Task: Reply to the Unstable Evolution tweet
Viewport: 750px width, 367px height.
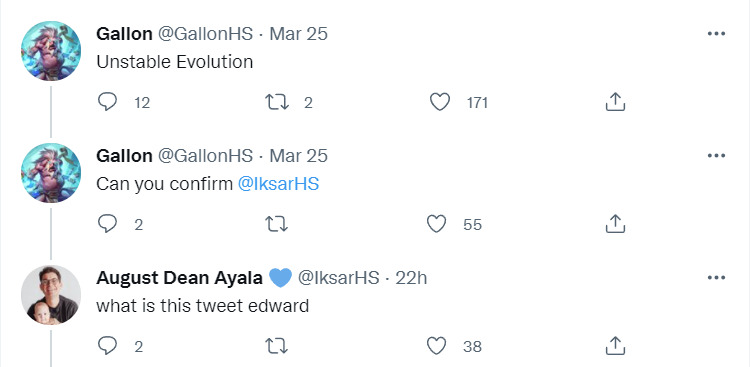Action: pyautogui.click(x=107, y=102)
